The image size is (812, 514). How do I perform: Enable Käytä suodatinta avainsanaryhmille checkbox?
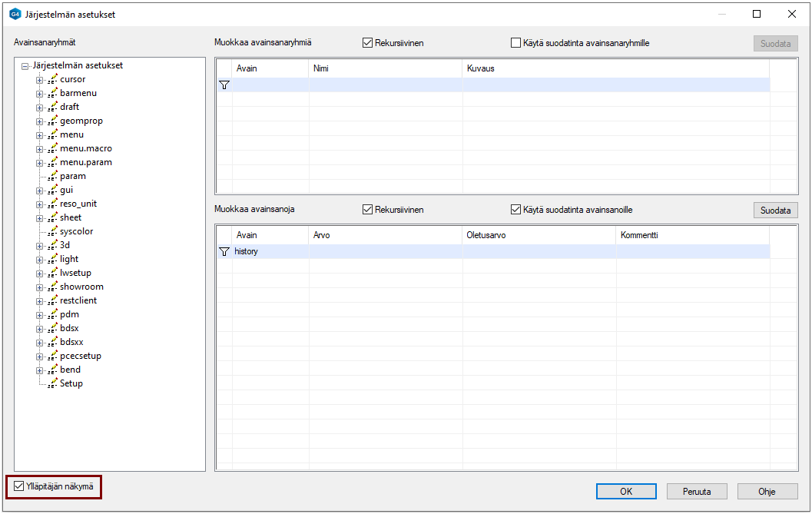click(x=516, y=43)
